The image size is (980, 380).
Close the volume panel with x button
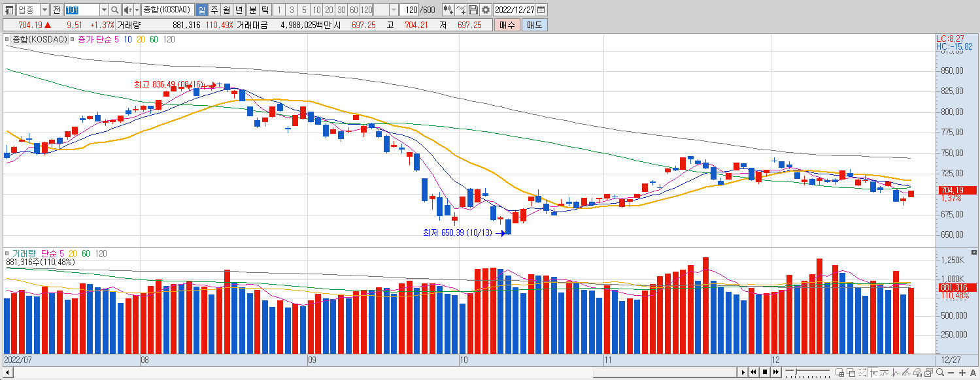974,253
